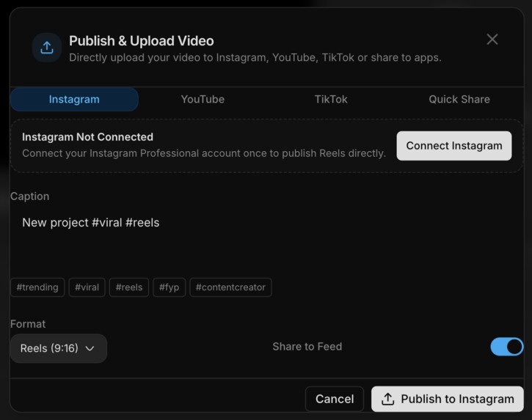Click into the Caption text field

tap(266, 239)
